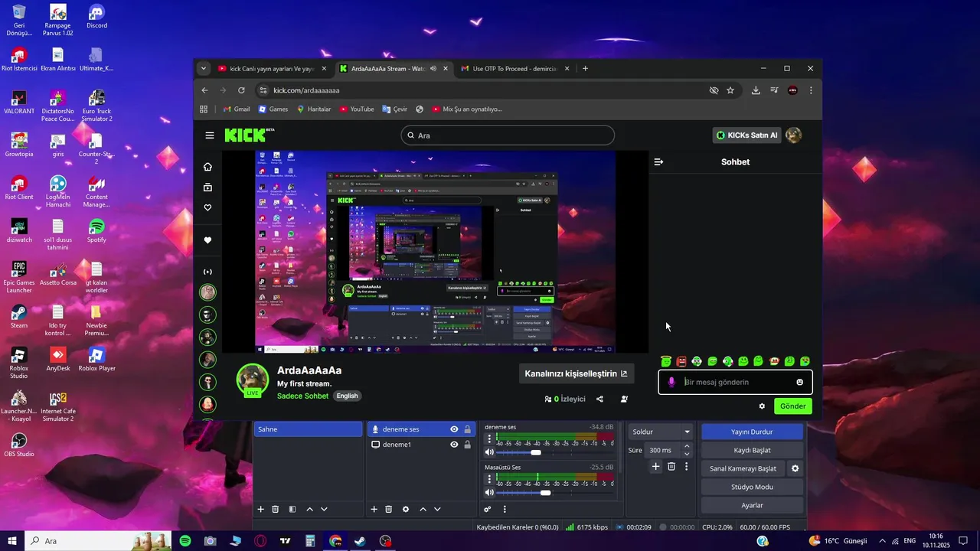Image resolution: width=980 pixels, height=551 pixels.
Task: Open Chrome downloads icon
Action: 756,90
